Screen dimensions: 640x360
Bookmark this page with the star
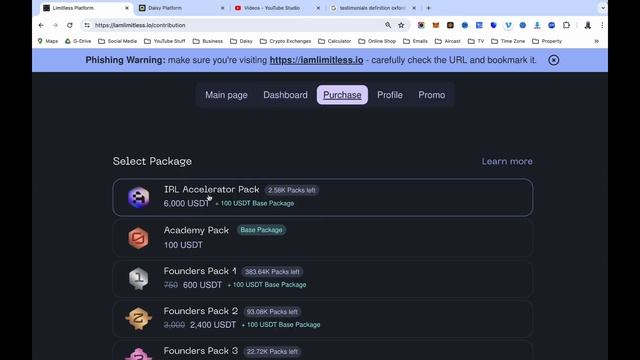[x=401, y=25]
